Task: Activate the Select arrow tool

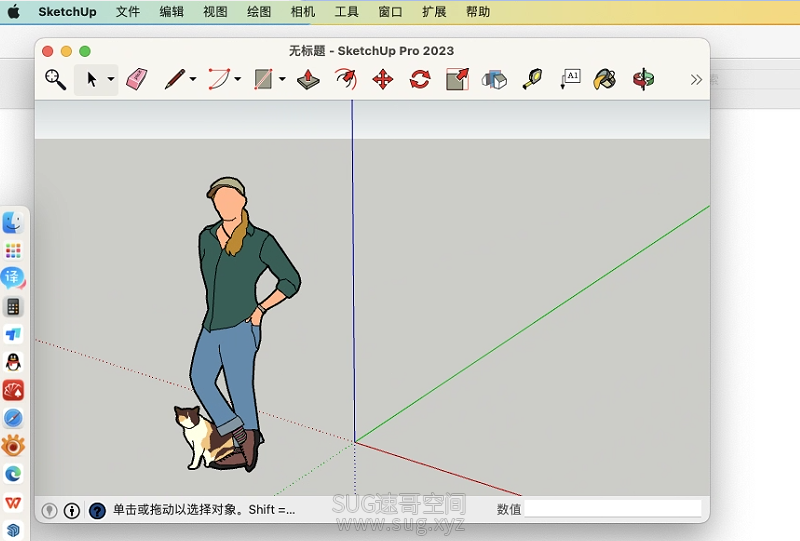Action: click(92, 80)
